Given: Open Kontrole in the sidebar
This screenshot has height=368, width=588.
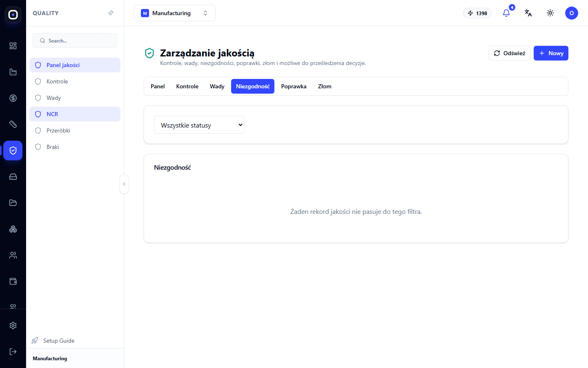Looking at the screenshot, I should pos(75,81).
